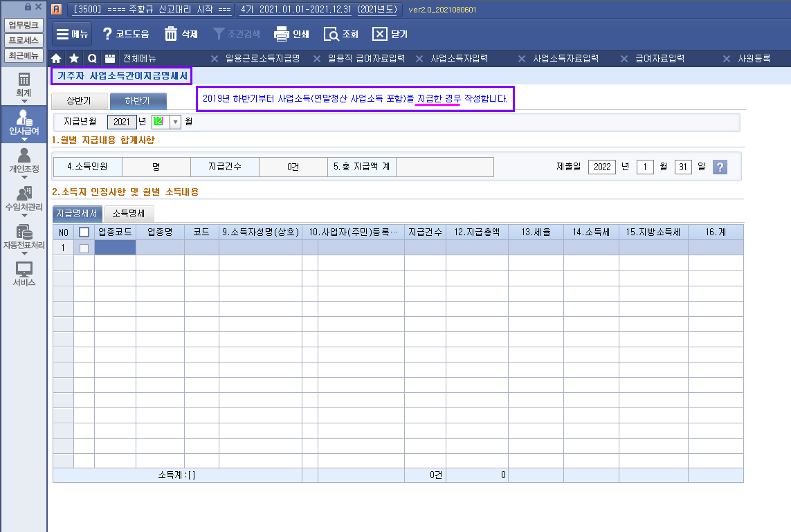Check the checkbox in row 1
Viewport: 791px width, 532px height.
coord(84,248)
